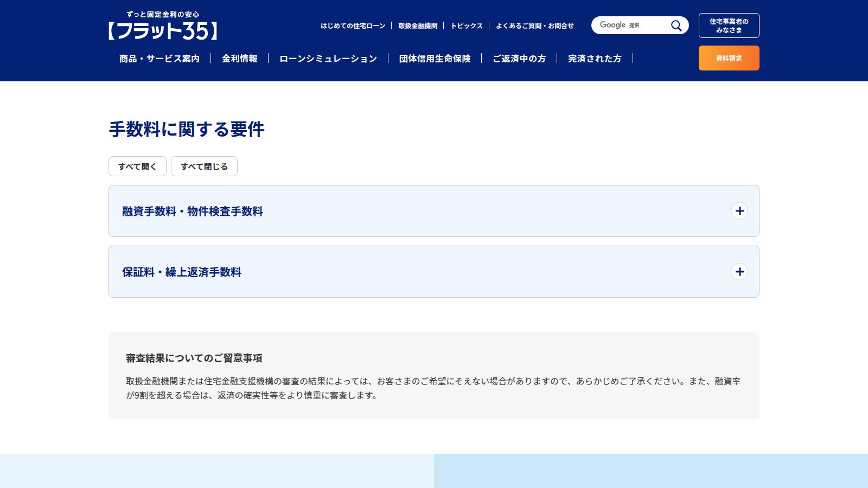The width and height of the screenshot is (868, 488).
Task: Open よくあるご質問・お問合せ link
Action: pyautogui.click(x=535, y=25)
